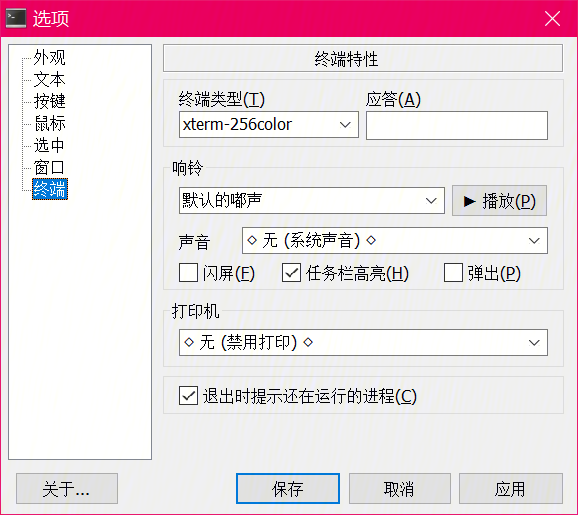Select 选中 in the category tree
Screen dimensions: 578x515
tap(49, 145)
